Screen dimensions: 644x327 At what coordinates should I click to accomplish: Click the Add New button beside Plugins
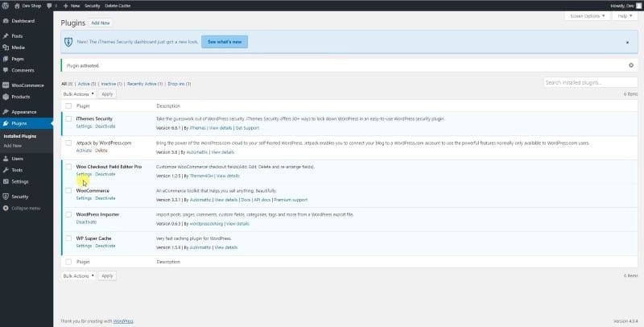pos(101,23)
